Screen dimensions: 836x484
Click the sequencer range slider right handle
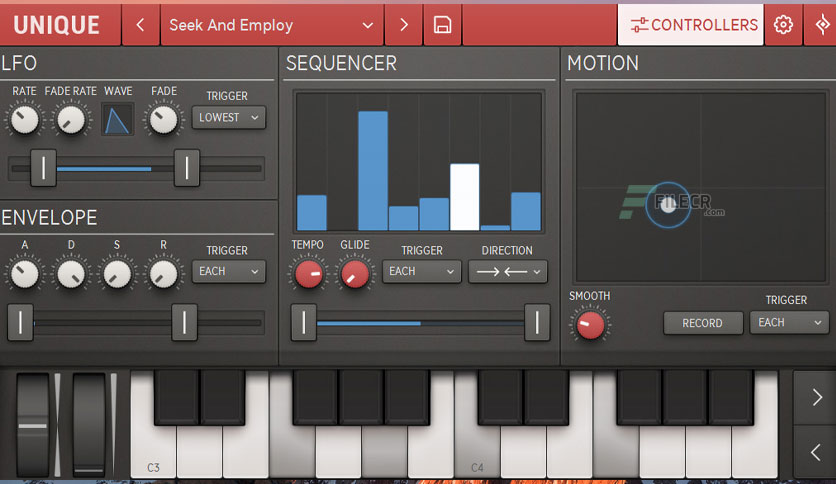point(537,322)
